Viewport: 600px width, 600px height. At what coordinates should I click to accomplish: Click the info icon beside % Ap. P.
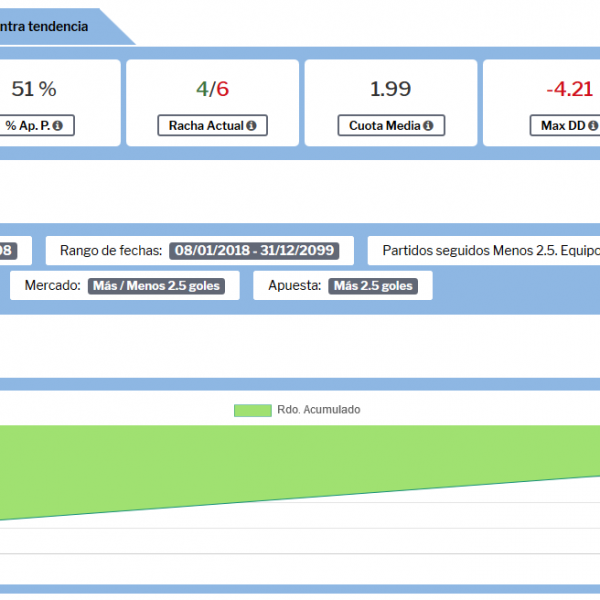tap(57, 126)
